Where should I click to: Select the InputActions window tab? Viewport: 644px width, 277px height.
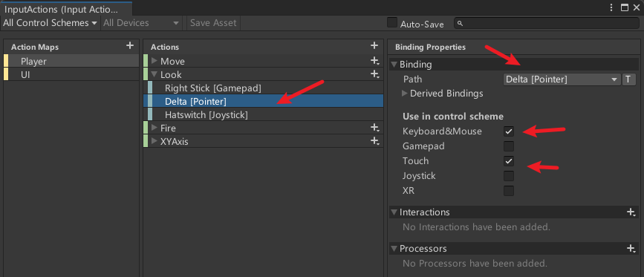(67, 9)
